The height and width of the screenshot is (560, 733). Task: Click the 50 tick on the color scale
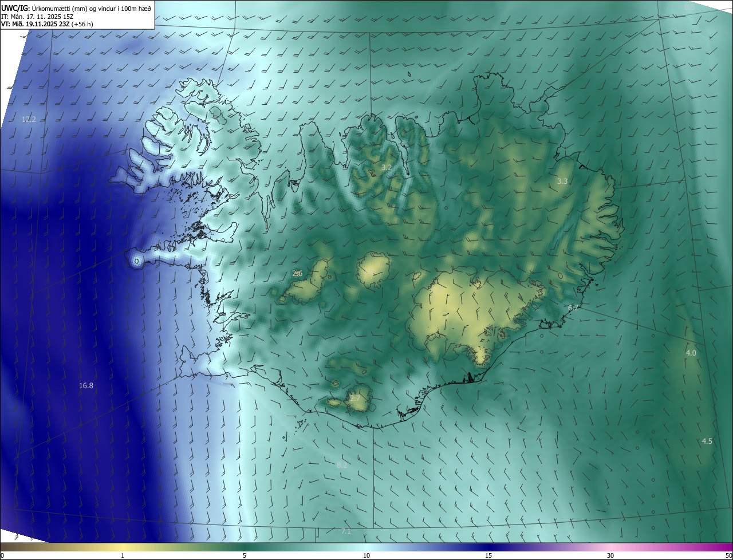(x=728, y=555)
